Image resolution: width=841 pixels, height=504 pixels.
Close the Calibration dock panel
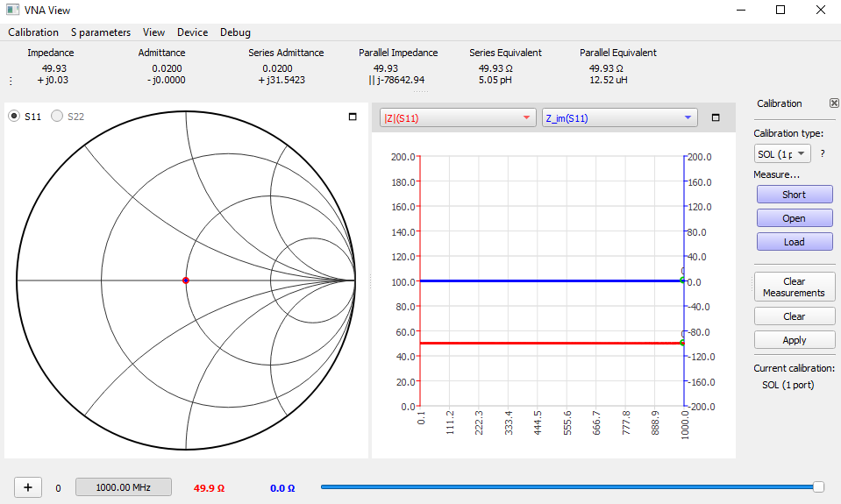834,103
